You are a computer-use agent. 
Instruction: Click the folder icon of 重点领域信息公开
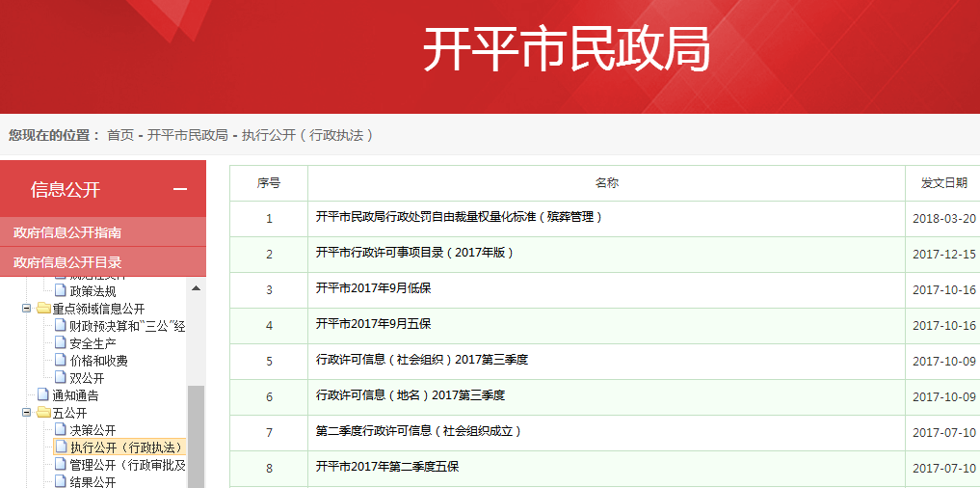43,308
